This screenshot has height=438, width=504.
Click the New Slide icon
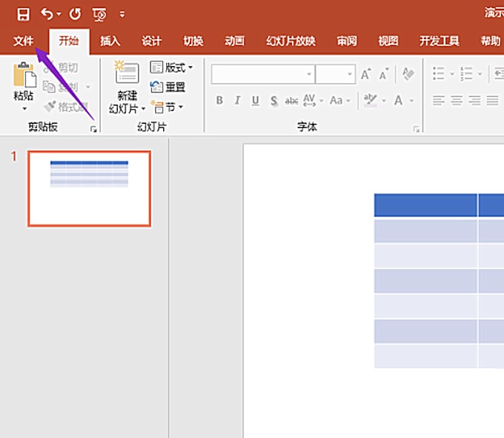point(126,73)
